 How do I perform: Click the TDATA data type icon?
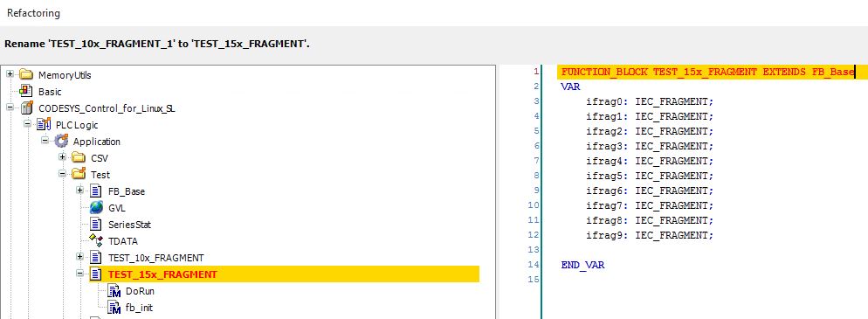coord(96,241)
